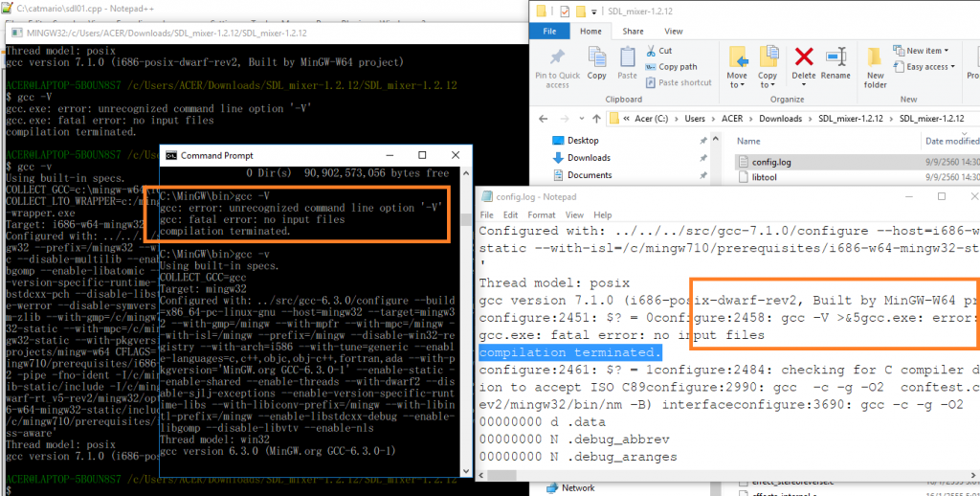Open Notepad's Format menu
The width and height of the screenshot is (980, 496).
(541, 215)
